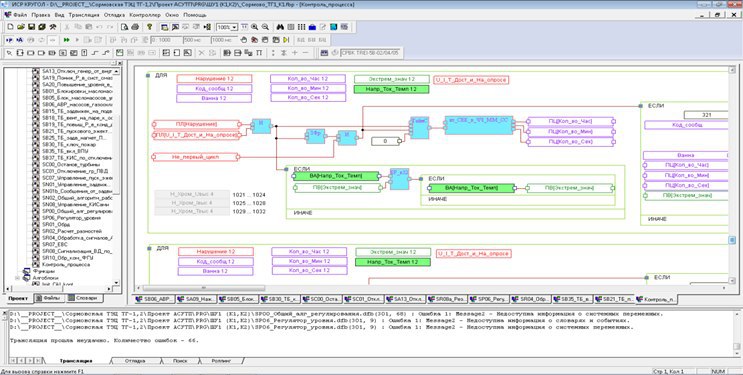743x375 pixels.
Task: Click the green Напр_Ток_Темп 12 block at top
Action: click(391, 89)
